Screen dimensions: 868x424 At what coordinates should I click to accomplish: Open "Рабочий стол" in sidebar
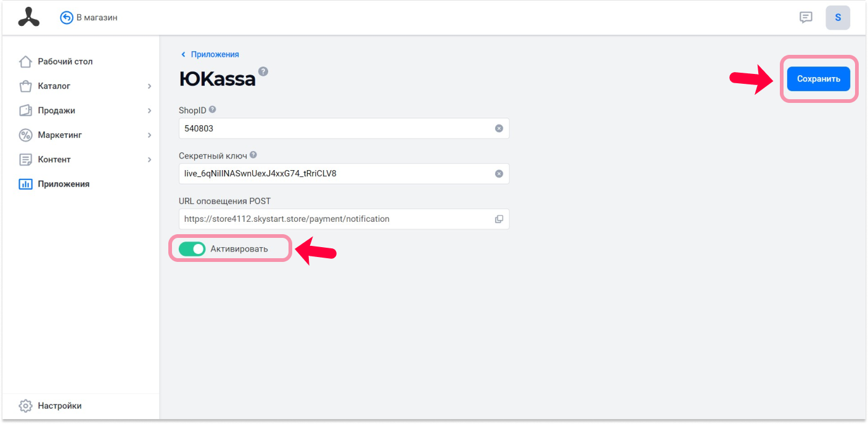click(x=81, y=62)
